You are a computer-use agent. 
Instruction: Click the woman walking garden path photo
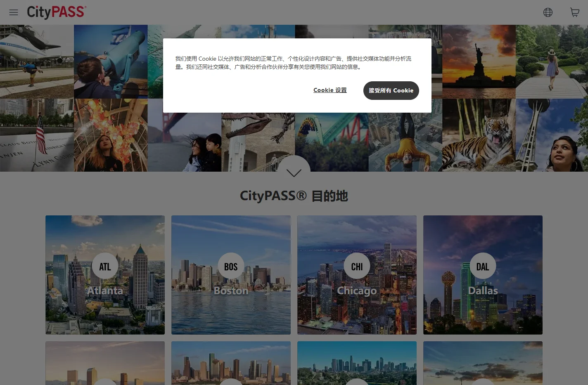[x=552, y=61]
